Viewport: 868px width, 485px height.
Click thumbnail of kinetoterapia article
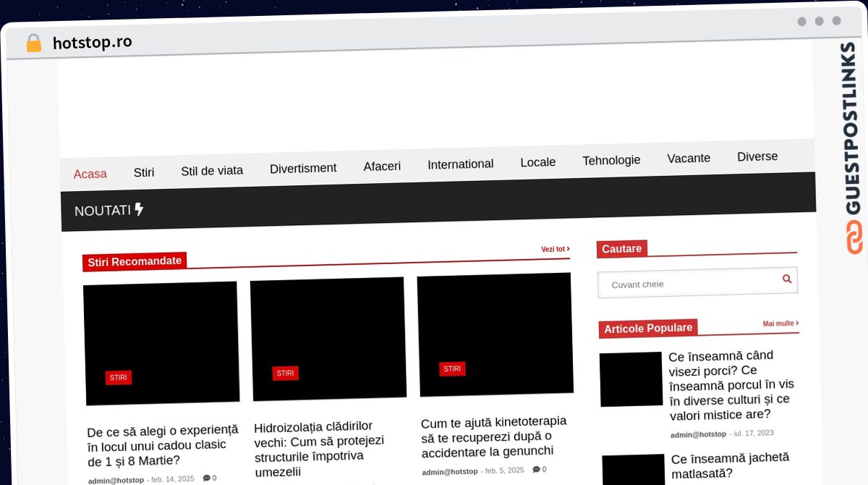tap(495, 334)
